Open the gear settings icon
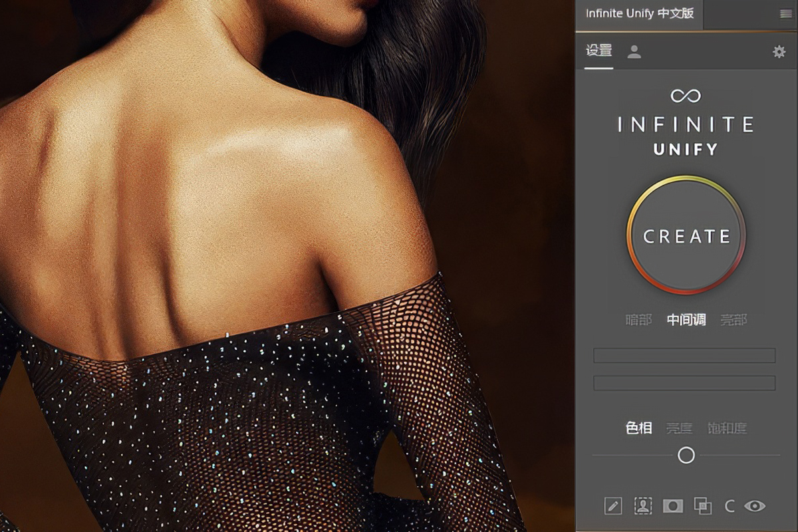The height and width of the screenshot is (532, 798). [779, 52]
